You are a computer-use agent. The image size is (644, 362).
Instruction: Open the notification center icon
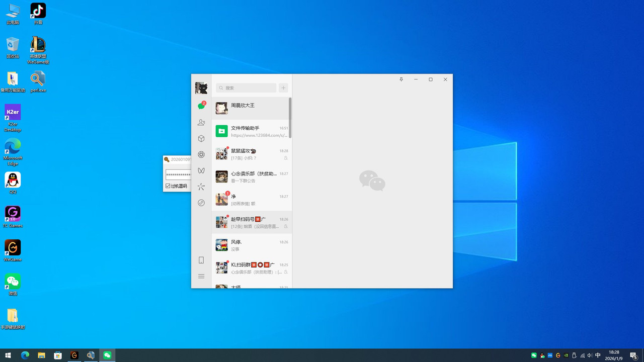pos(634,355)
